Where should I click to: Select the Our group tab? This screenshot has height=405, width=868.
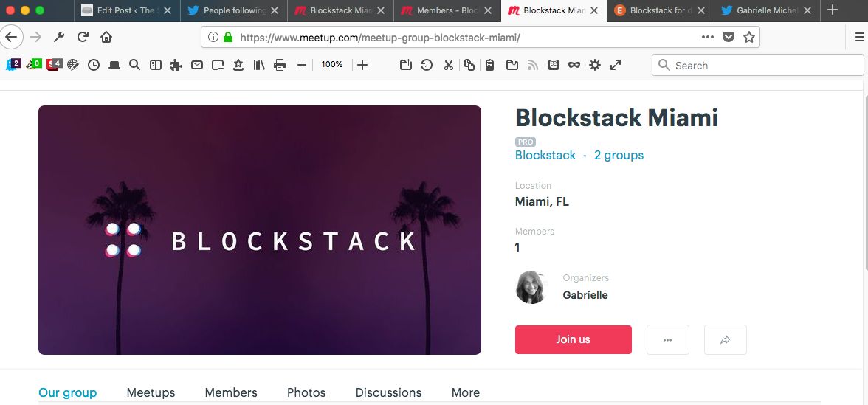tap(68, 392)
